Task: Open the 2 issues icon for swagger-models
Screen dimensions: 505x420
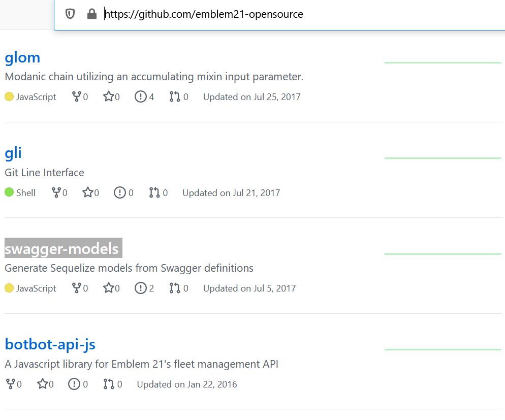Action: [140, 288]
